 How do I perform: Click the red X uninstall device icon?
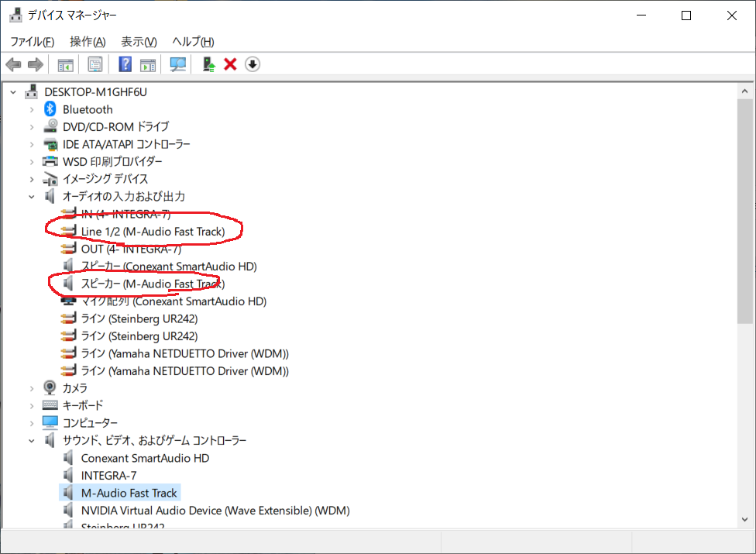[x=231, y=64]
